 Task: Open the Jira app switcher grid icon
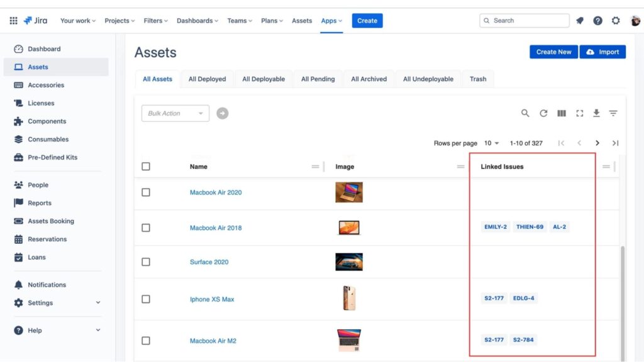coord(13,20)
